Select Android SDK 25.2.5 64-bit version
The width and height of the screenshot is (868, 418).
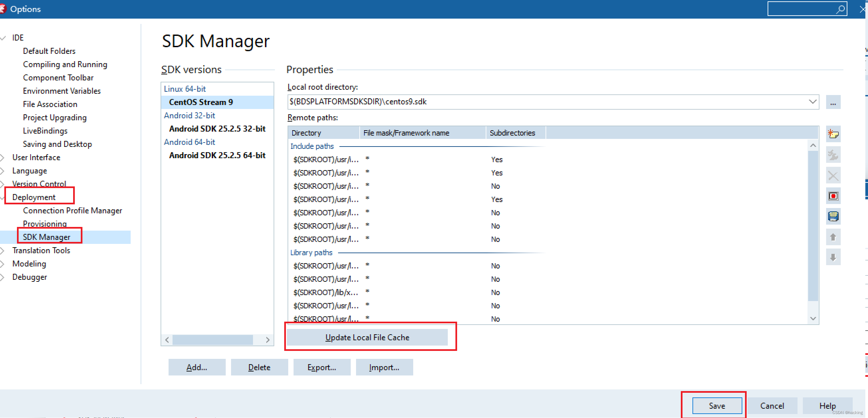pyautogui.click(x=217, y=155)
